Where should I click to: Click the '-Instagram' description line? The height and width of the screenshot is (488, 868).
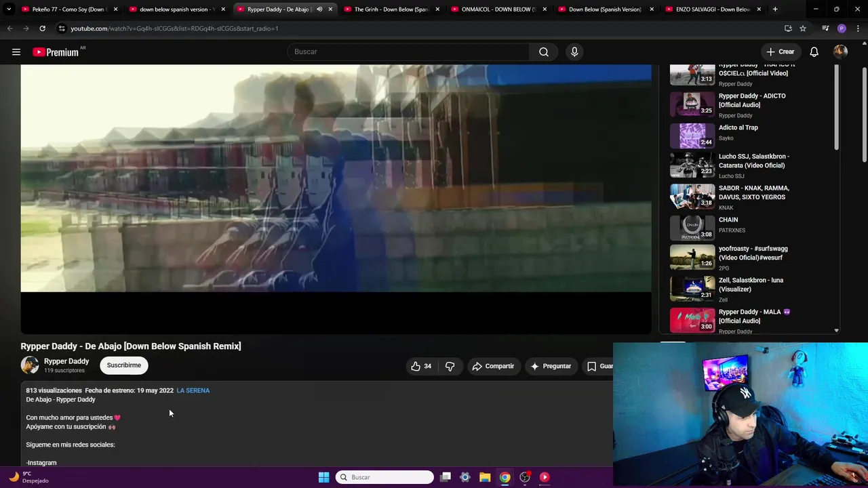click(41, 462)
